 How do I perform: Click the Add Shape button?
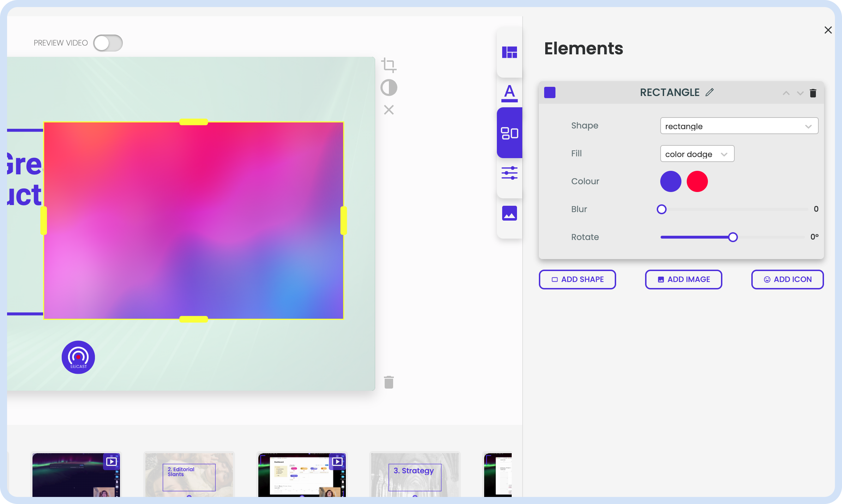click(x=577, y=280)
